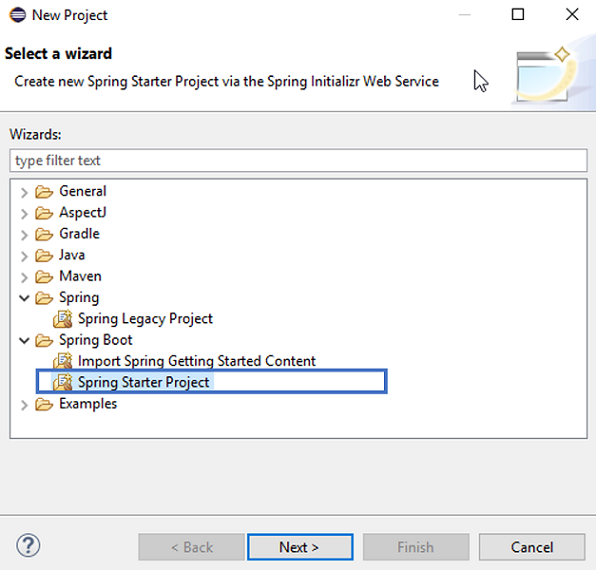Click the Maven folder icon
This screenshot has height=570, width=596.
click(44, 277)
